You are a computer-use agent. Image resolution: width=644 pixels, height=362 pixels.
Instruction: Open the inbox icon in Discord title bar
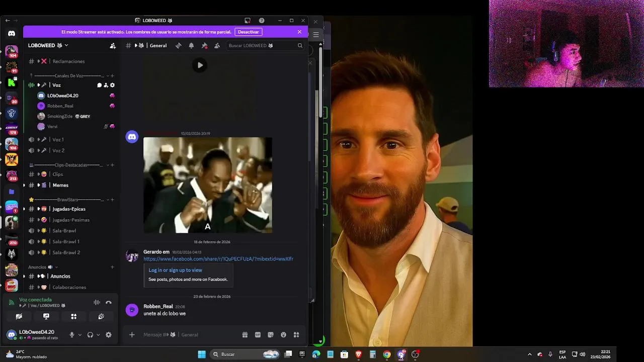pos(248,21)
